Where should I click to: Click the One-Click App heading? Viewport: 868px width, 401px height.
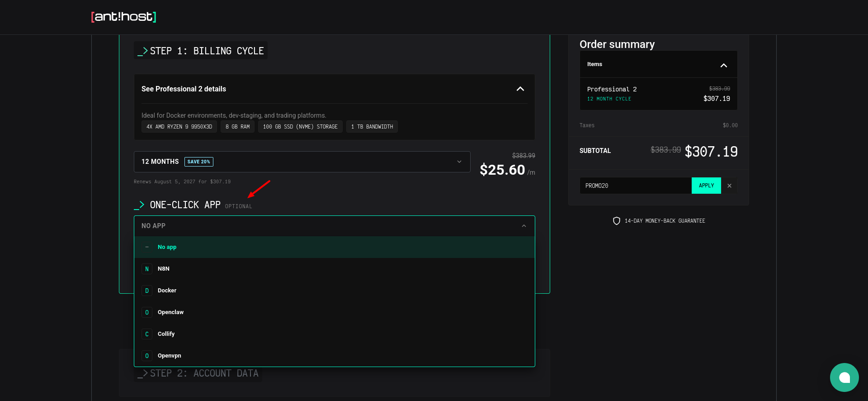click(185, 205)
